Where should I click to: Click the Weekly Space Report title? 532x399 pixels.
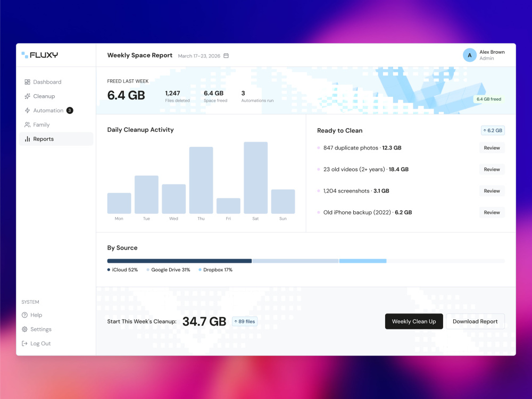(140, 55)
